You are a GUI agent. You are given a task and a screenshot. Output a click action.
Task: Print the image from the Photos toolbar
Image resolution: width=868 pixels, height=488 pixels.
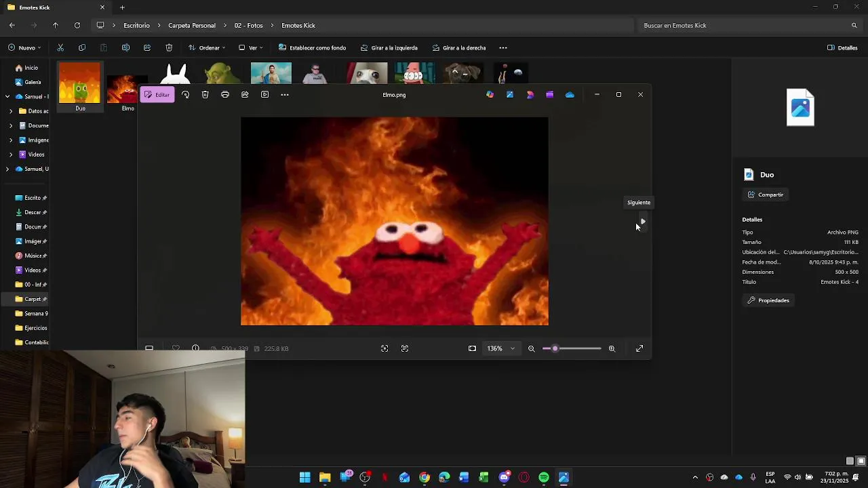point(225,95)
